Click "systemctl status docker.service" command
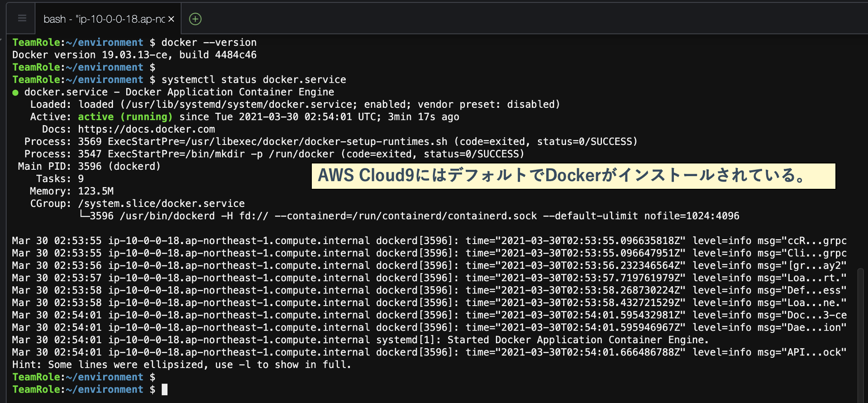868x403 pixels. 254,80
